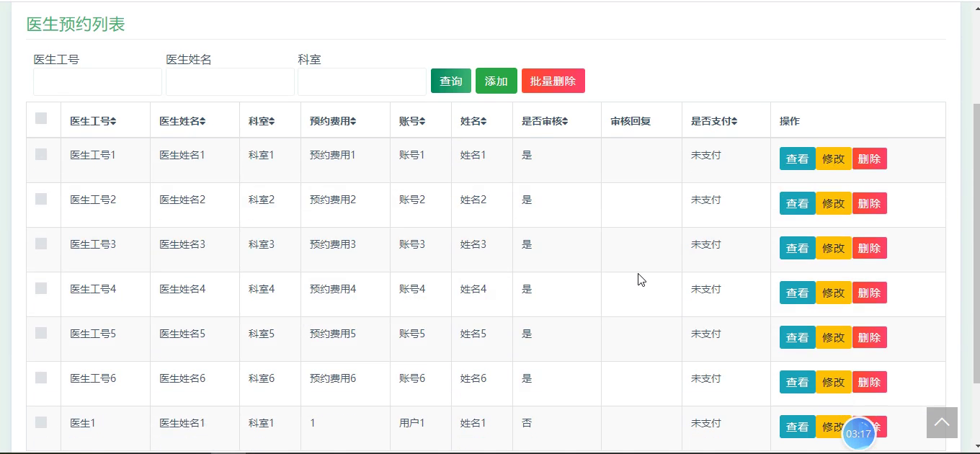View details of 医生工号4 row

(797, 293)
